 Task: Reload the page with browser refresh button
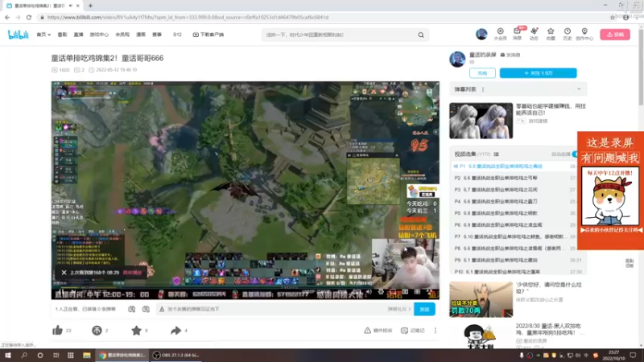[29, 17]
